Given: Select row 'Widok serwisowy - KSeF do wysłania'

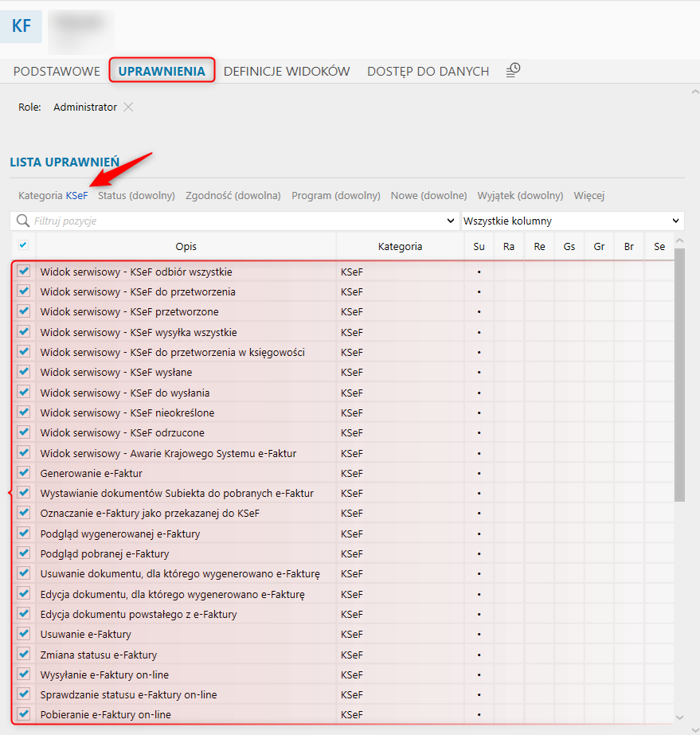Looking at the screenshot, I should tap(342, 393).
